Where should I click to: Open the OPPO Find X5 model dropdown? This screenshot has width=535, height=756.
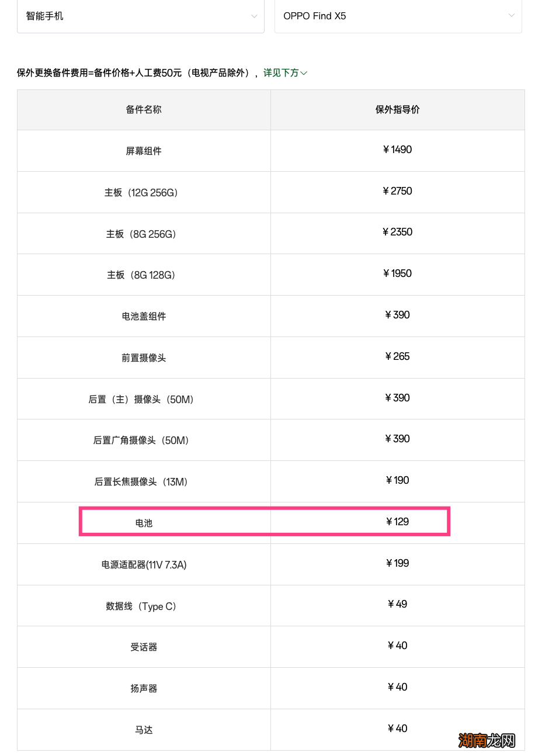397,16
